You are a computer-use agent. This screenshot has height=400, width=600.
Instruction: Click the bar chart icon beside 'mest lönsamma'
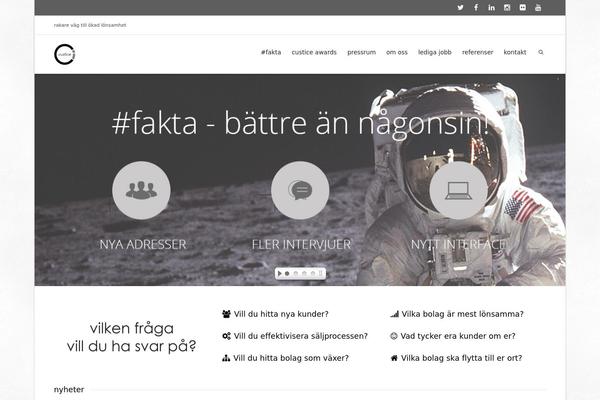[394, 314]
